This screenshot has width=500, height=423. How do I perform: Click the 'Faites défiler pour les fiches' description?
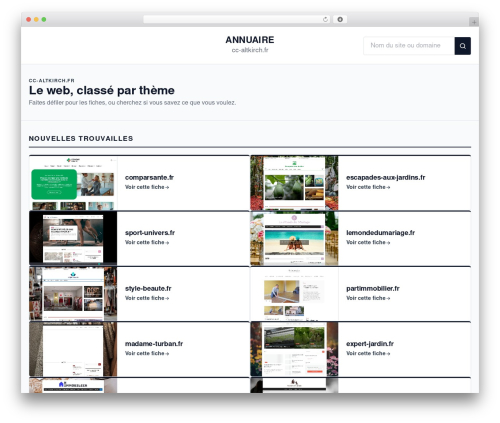coord(132,103)
